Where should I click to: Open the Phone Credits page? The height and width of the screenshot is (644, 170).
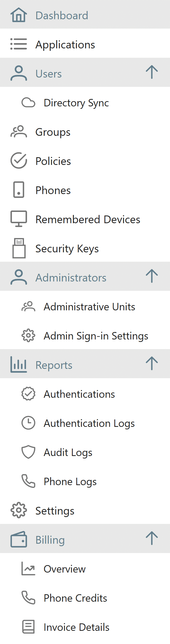pyautogui.click(x=75, y=598)
